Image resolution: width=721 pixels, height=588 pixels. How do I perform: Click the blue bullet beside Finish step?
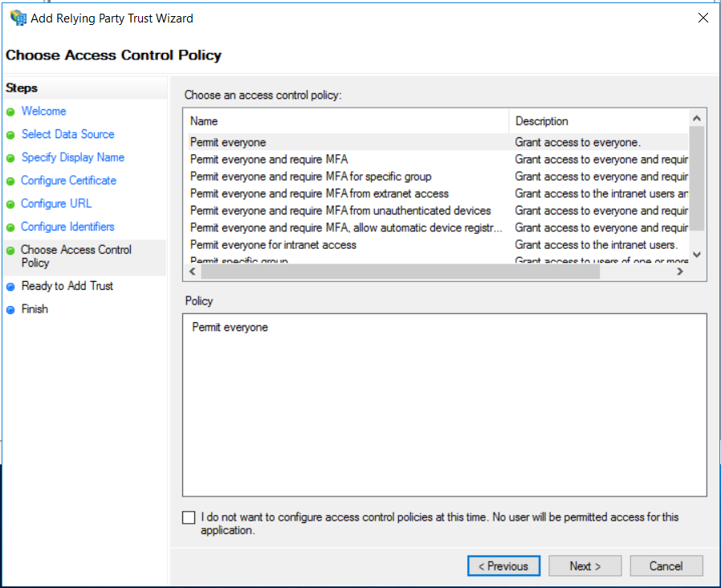click(10, 309)
